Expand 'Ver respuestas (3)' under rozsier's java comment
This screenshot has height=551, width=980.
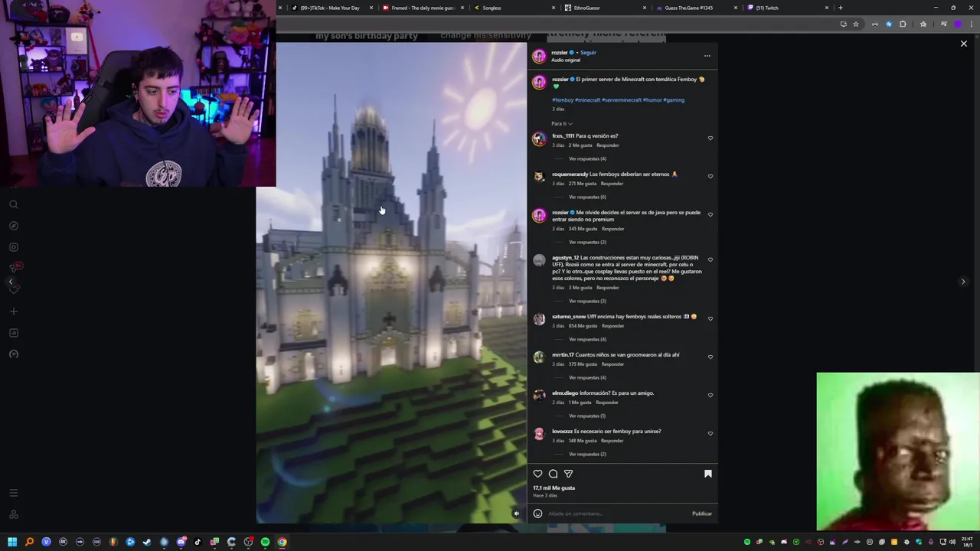click(587, 242)
